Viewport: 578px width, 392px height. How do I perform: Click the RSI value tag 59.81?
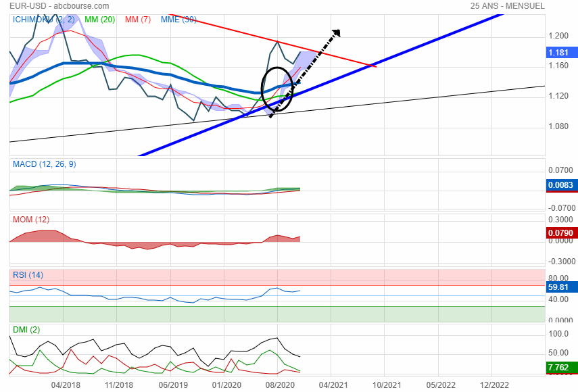coord(562,287)
